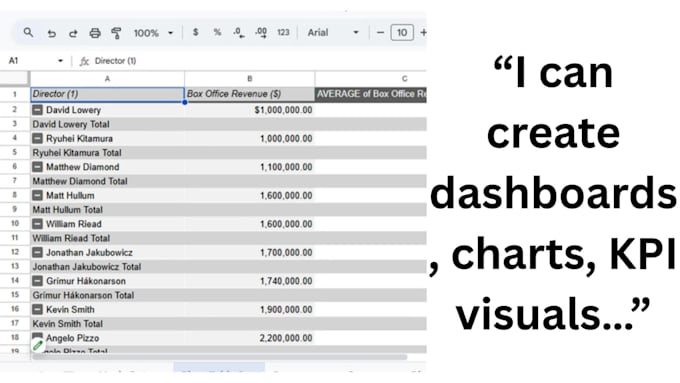Select Box Office Revenue ($) header cell
Screen dimensions: 680x383
tap(249, 94)
